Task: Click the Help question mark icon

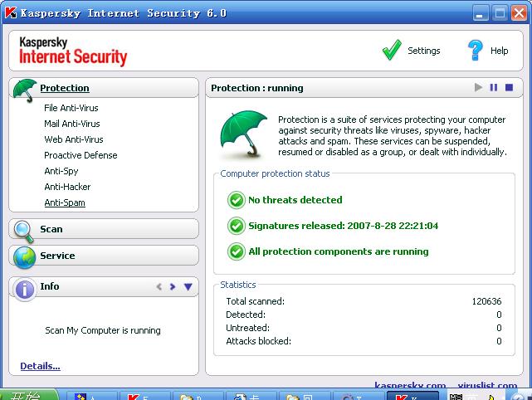Action: pyautogui.click(x=475, y=50)
